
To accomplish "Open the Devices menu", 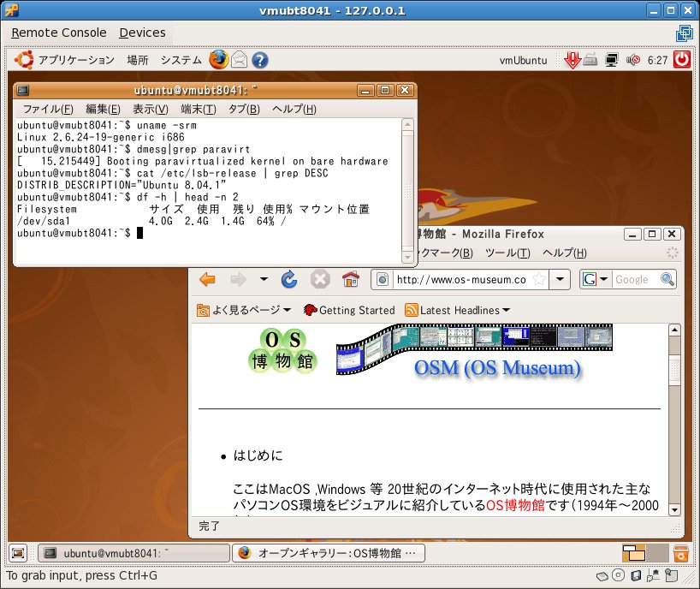I will point(142,33).
